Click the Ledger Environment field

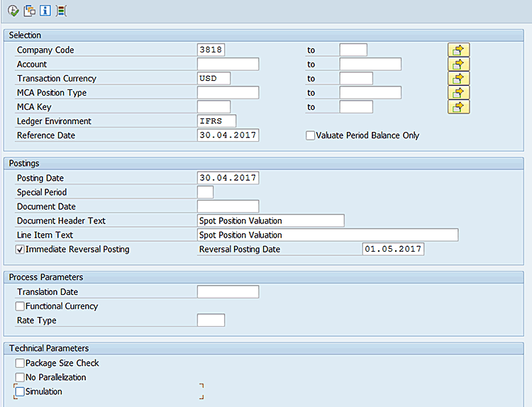(x=216, y=121)
